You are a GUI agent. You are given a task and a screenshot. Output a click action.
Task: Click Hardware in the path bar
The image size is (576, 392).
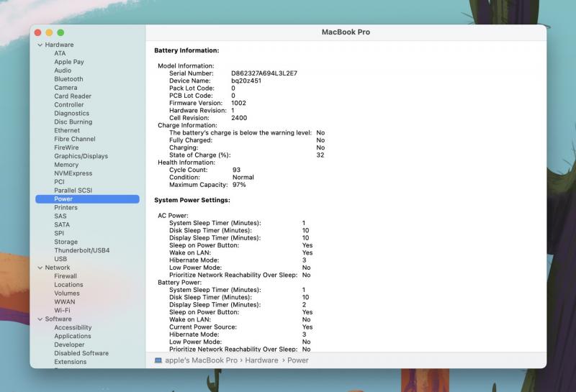[x=261, y=360]
